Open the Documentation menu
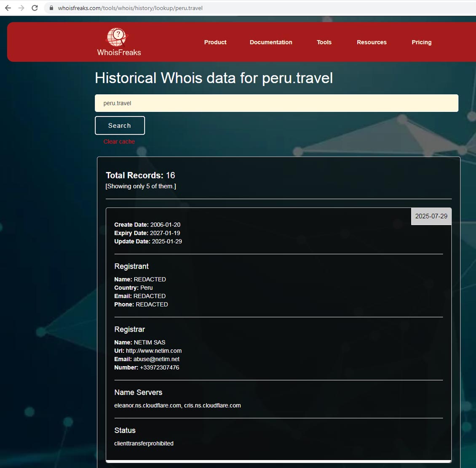The image size is (476, 468). tap(271, 42)
